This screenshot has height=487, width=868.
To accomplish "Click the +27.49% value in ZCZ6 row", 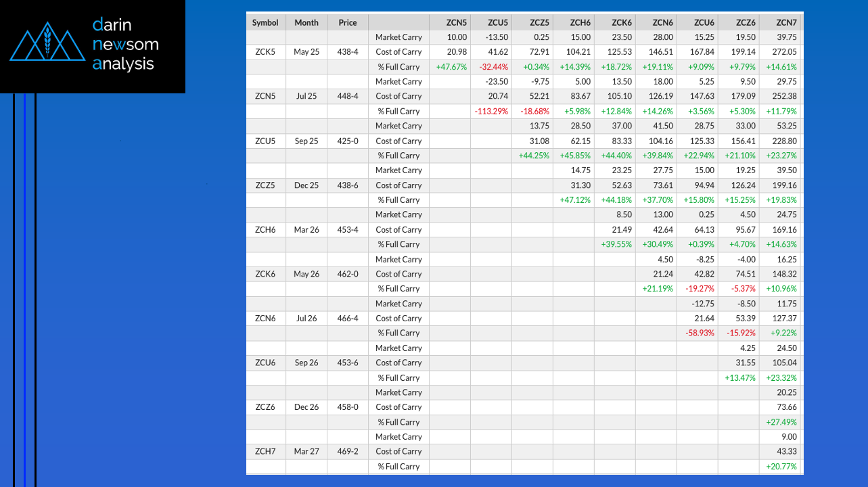I will click(x=781, y=422).
